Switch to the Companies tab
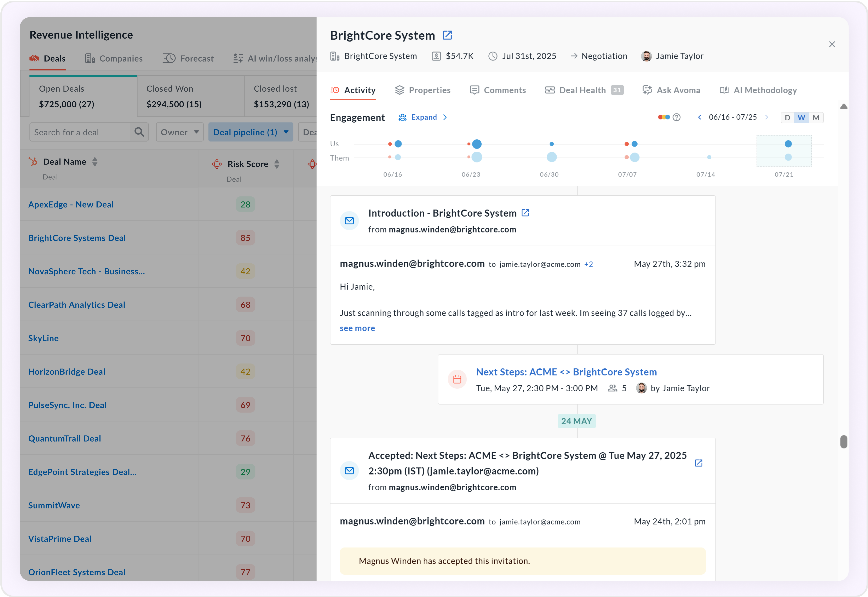This screenshot has width=868, height=597. pyautogui.click(x=114, y=58)
